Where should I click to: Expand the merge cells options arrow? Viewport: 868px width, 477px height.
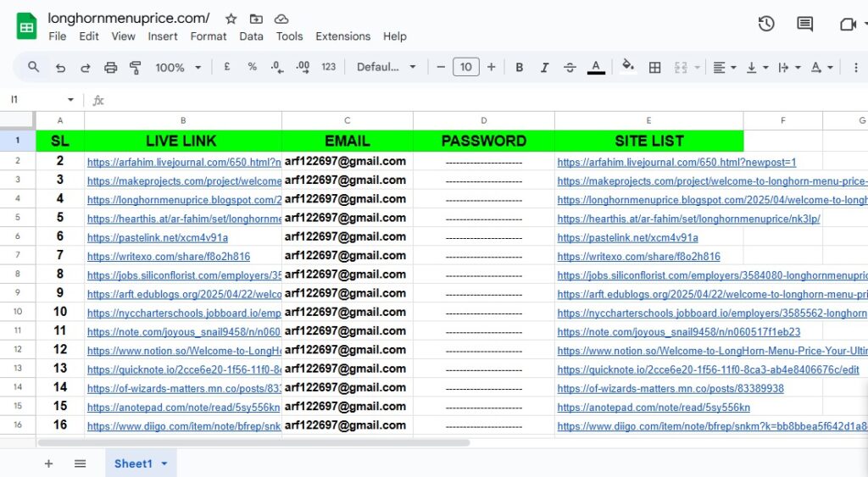[x=697, y=68]
